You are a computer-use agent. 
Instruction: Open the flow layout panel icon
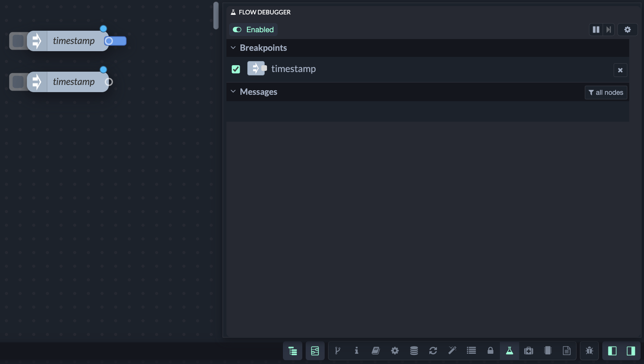click(x=315, y=351)
